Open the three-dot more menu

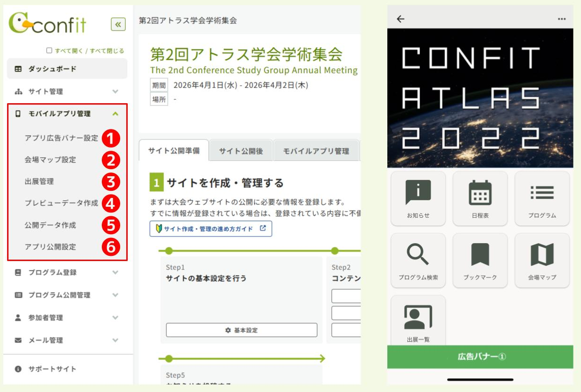[561, 19]
